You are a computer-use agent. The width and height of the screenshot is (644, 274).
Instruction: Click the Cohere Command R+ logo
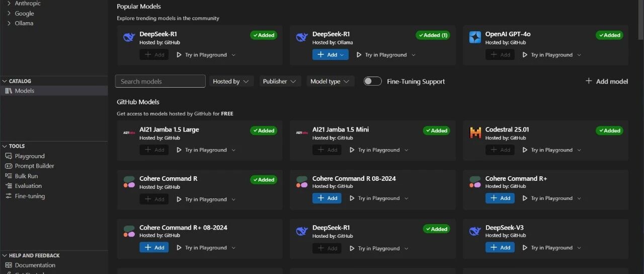(x=475, y=182)
